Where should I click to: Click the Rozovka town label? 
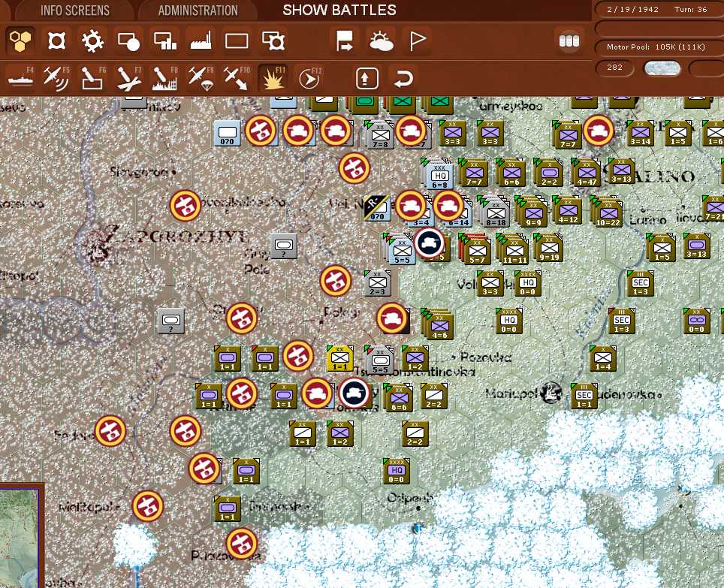pos(485,357)
